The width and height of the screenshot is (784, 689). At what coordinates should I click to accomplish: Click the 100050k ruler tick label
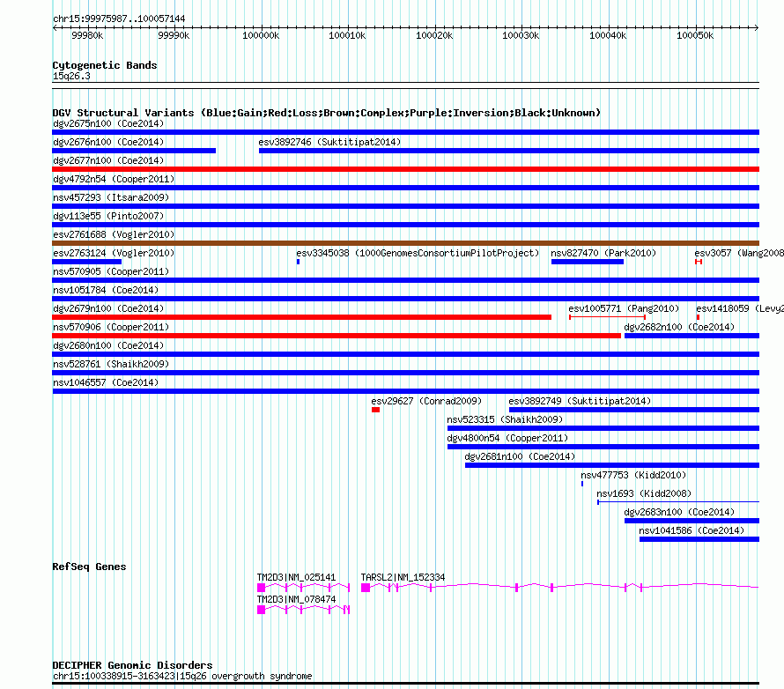pyautogui.click(x=695, y=35)
